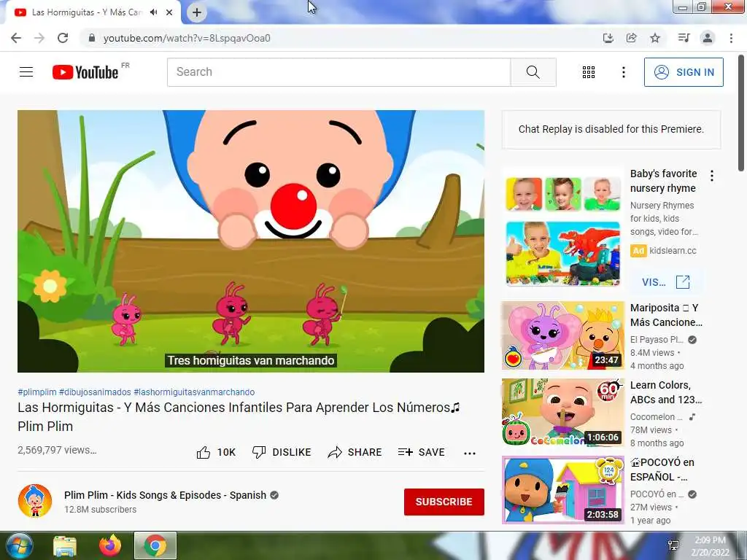This screenshot has width=747, height=560.
Task: Open the #lashormiguitasvanmarchando hashtag
Action: [x=194, y=392]
